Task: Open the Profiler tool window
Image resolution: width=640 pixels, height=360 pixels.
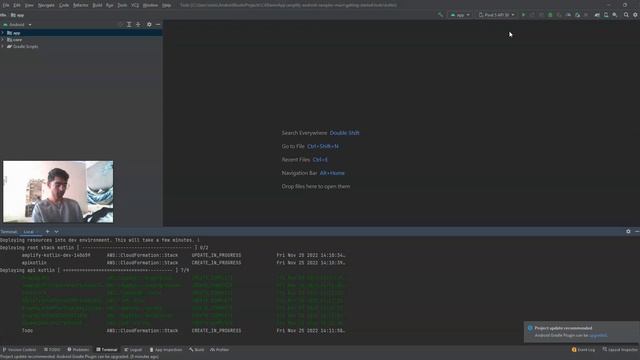Action: pyautogui.click(x=220, y=350)
